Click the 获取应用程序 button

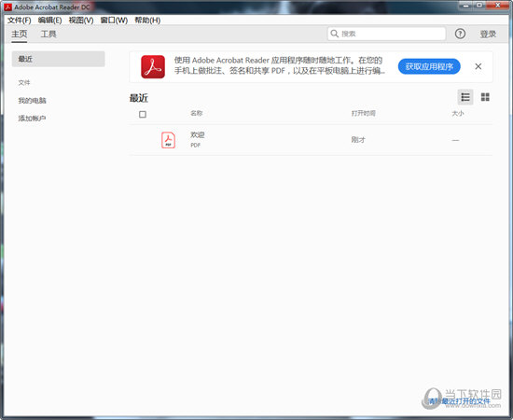429,66
